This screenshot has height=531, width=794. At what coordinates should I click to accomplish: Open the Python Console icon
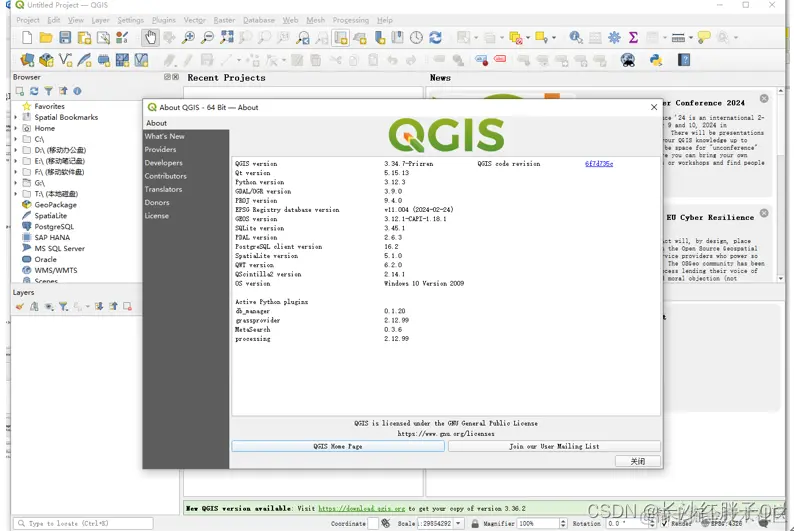(656, 60)
